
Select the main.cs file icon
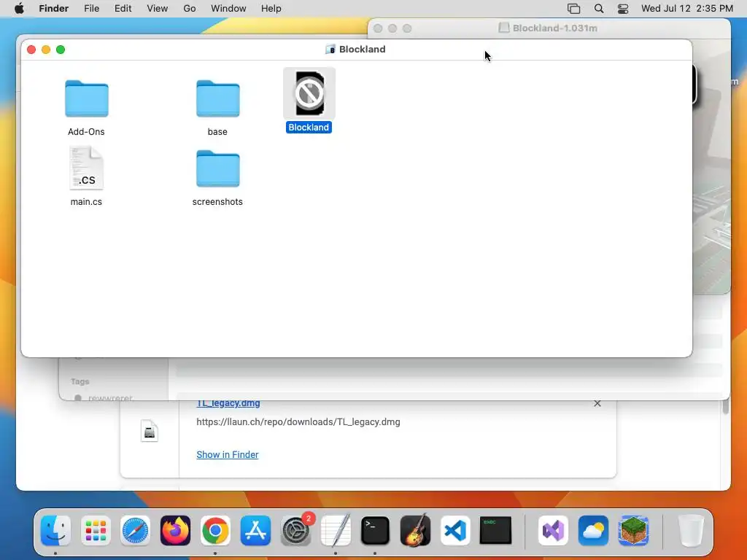click(86, 168)
